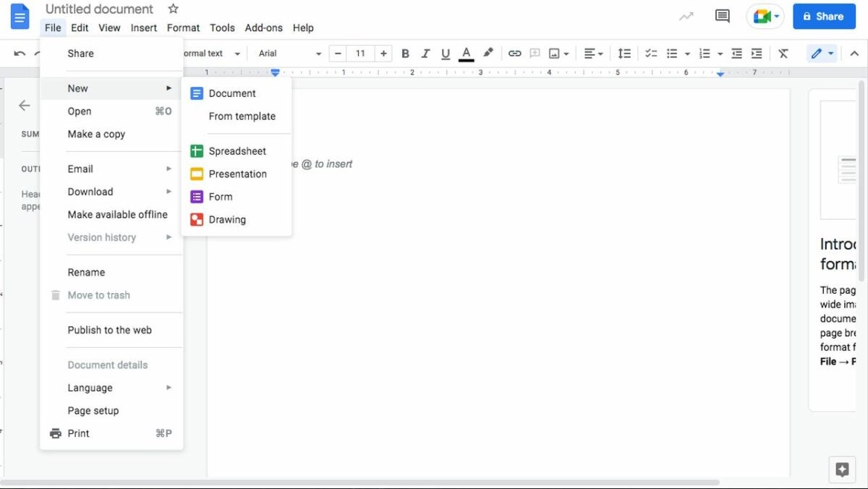Click the printer icon next to Print
868x489 pixels.
(56, 433)
